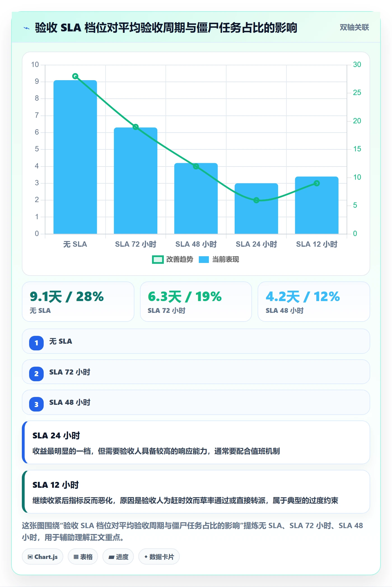Image resolution: width=392 pixels, height=587 pixels.
Task: Select the 4.2天 / 12% data card
Action: [x=314, y=302]
